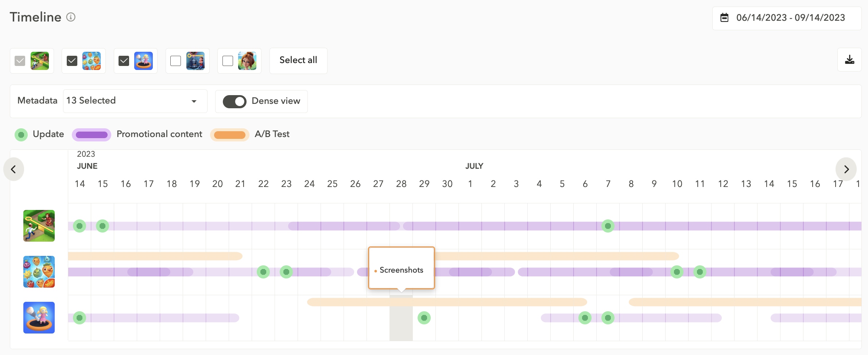Open the Metadata 13 Selected dropdown

135,101
